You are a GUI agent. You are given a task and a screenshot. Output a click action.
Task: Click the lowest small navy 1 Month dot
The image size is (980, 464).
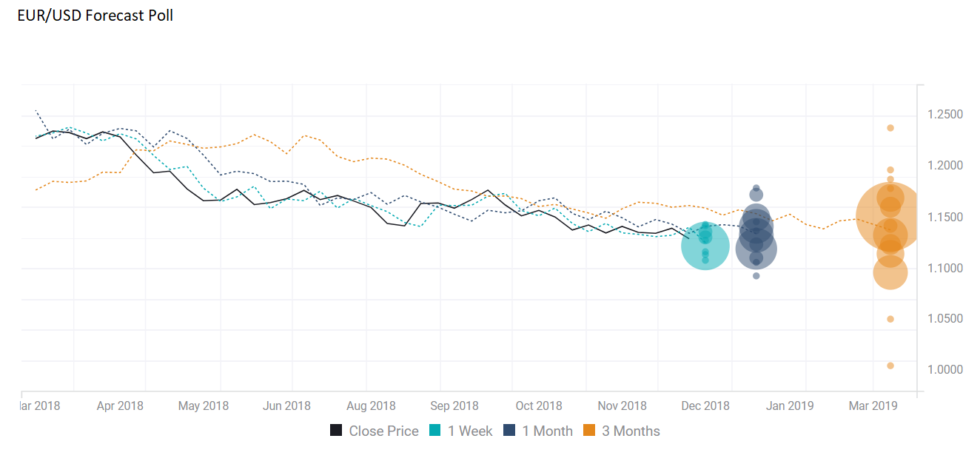click(x=756, y=276)
